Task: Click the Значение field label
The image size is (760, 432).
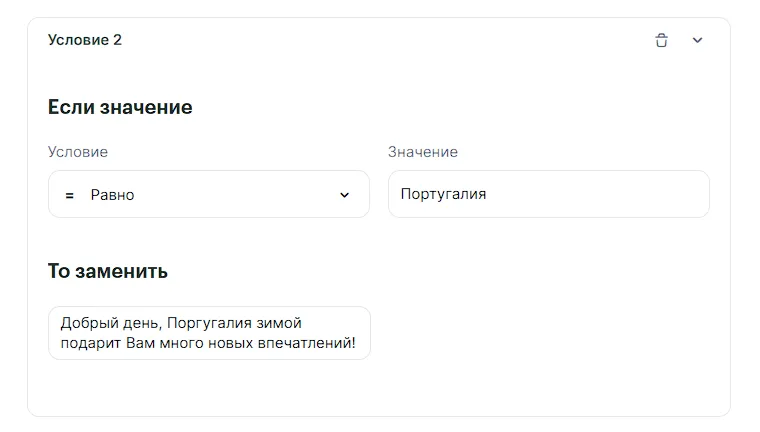Action: point(423,152)
